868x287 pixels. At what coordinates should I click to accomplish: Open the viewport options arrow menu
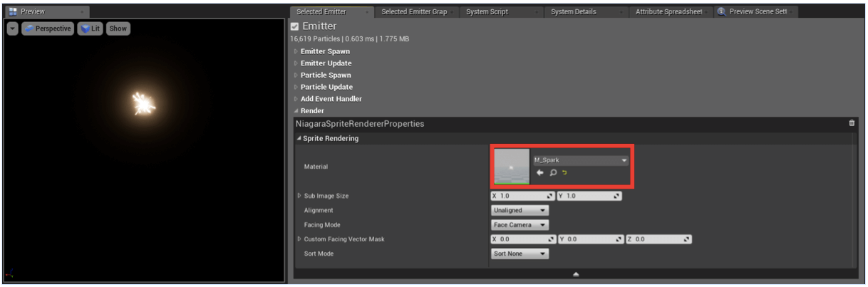pos(12,28)
